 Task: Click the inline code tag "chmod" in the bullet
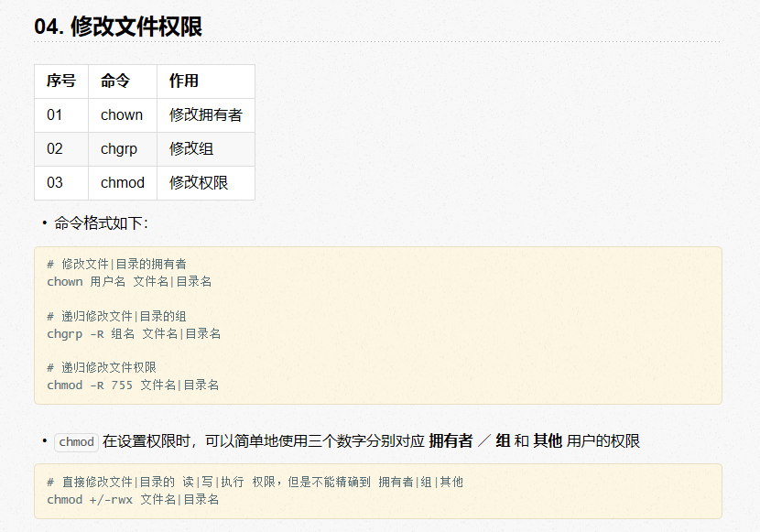click(76, 442)
